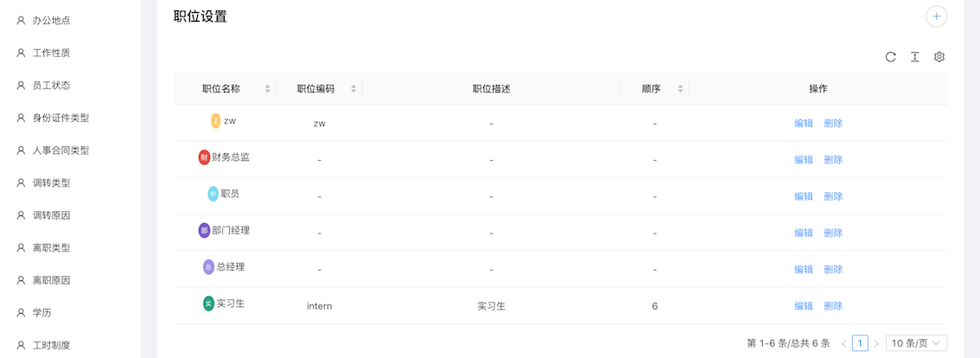The image size is (980, 358).
Task: Sort by 职位编码 column
Action: (353, 89)
